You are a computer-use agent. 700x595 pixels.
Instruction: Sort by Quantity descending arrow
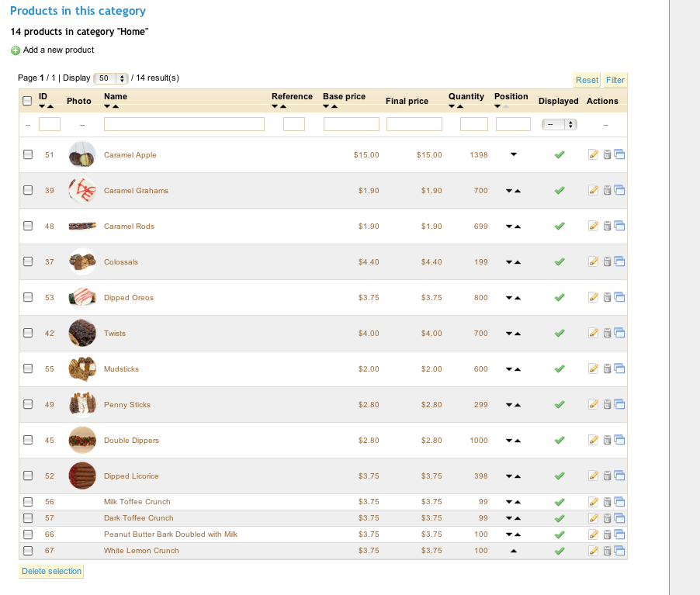coord(452,106)
